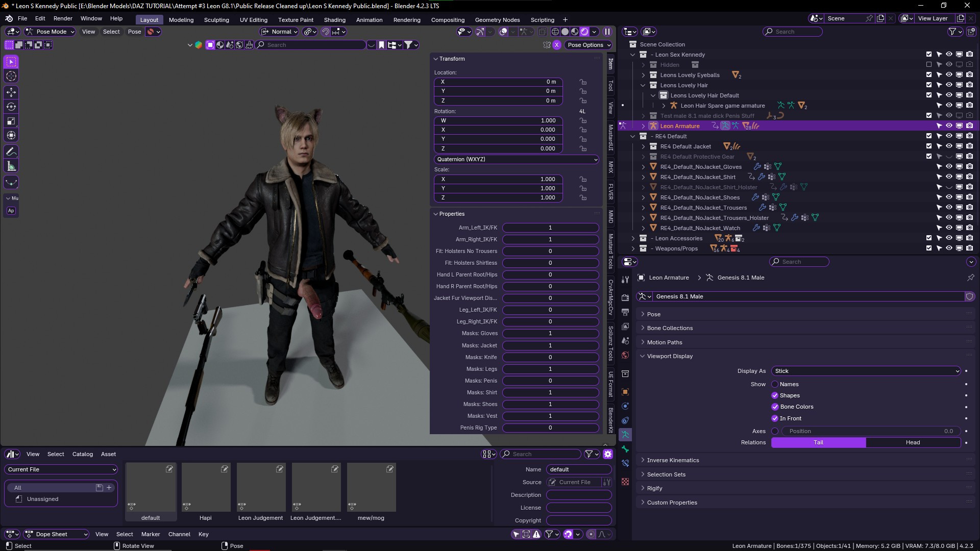Open the Quaternion rotation mode dropdown
This screenshot has height=551, width=980.
point(516,159)
